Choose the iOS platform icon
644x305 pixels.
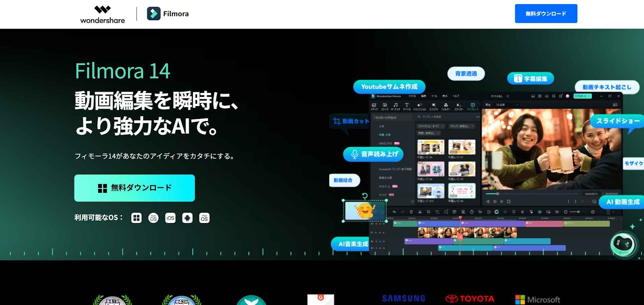pyautogui.click(x=170, y=218)
